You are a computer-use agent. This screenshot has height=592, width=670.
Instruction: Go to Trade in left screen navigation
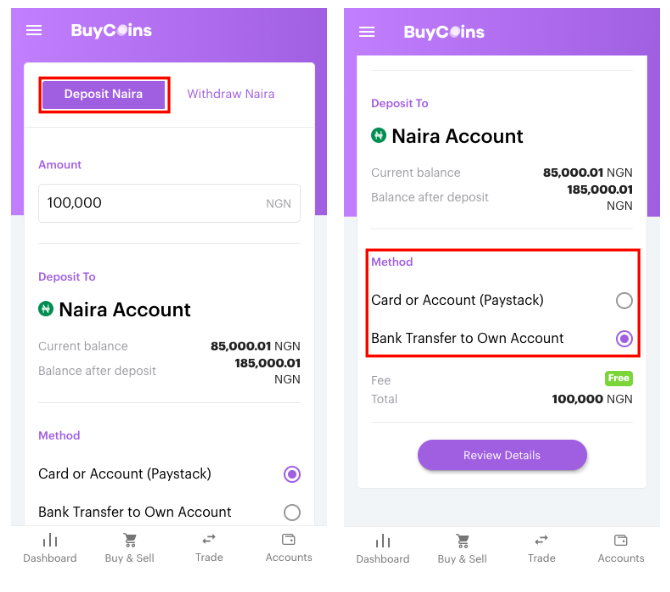coord(209,548)
